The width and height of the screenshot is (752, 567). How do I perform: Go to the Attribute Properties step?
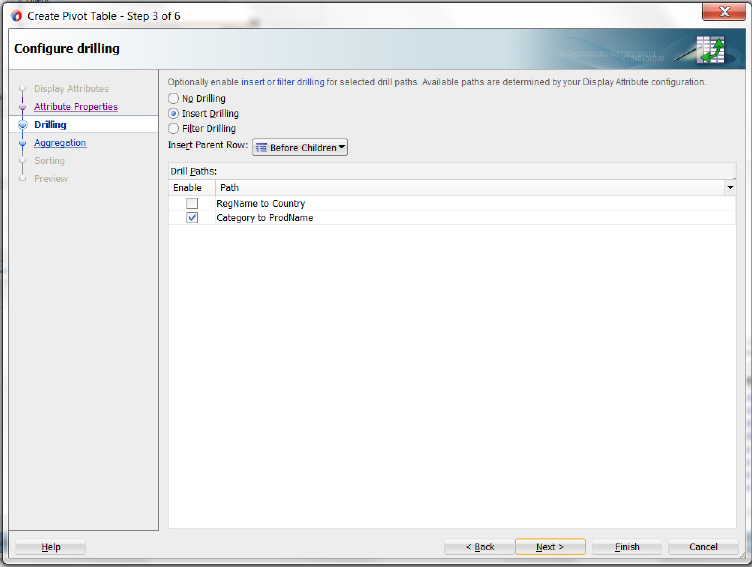pyautogui.click(x=76, y=106)
